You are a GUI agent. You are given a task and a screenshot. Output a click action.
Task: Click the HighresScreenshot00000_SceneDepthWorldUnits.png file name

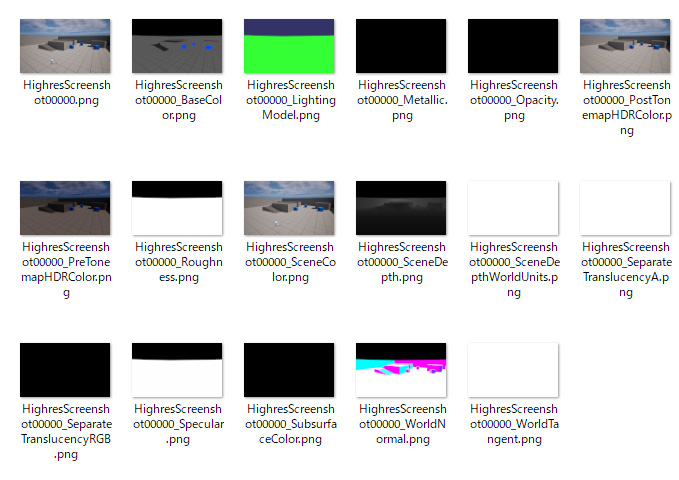coord(514,269)
